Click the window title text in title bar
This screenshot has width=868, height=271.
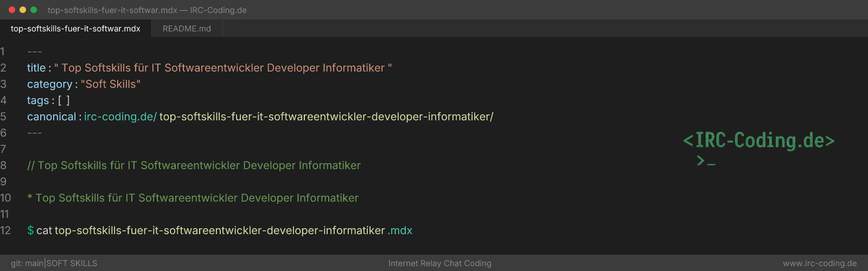click(x=147, y=10)
